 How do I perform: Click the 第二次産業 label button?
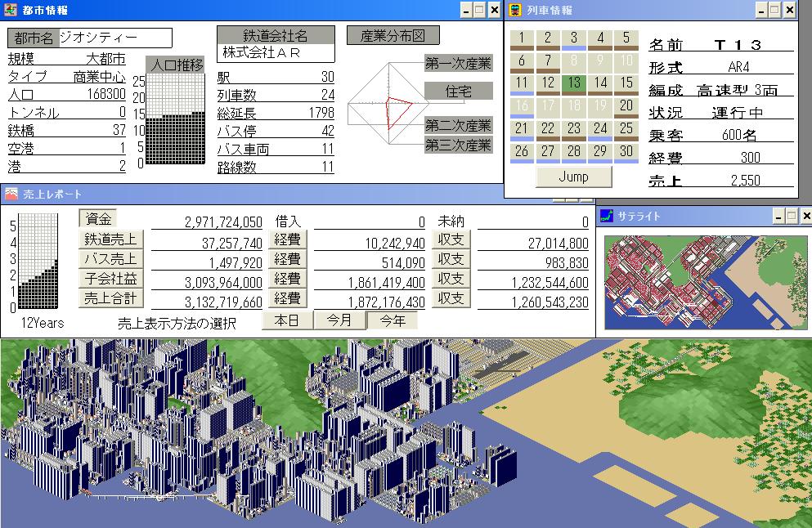[458, 126]
